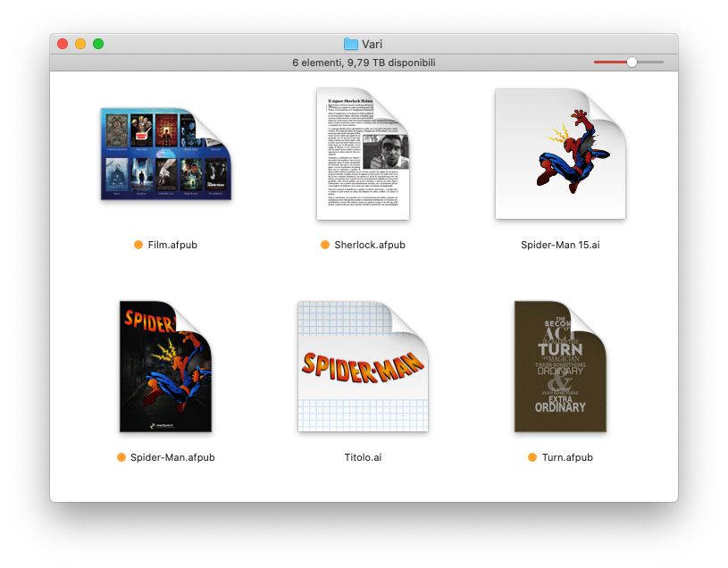
Task: Click the Spider-Man.afpub file name
Action: tap(172, 457)
